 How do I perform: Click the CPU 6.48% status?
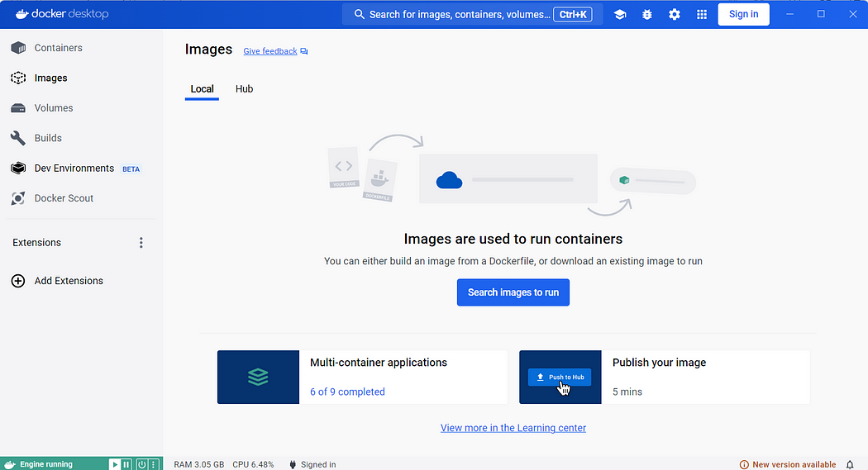click(254, 464)
